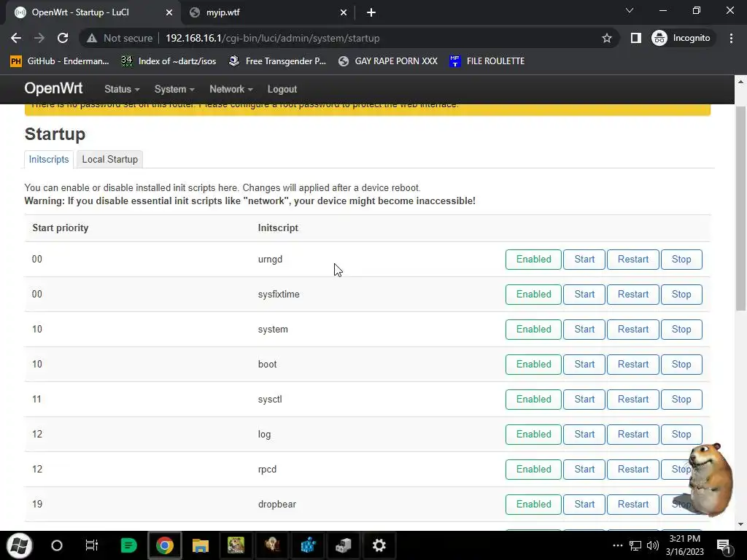Click the OpenWrt brand link
This screenshot has height=560, width=747.
point(53,88)
